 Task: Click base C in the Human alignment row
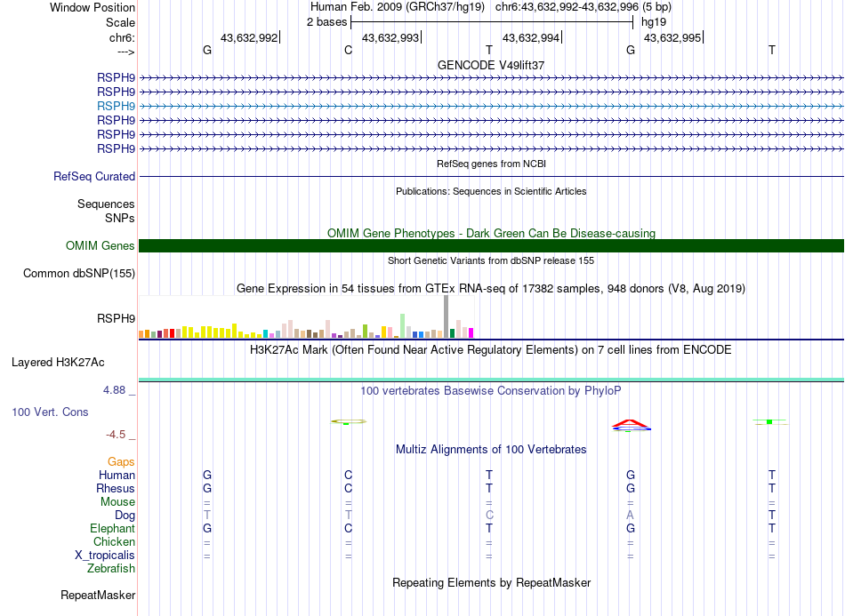tap(348, 475)
